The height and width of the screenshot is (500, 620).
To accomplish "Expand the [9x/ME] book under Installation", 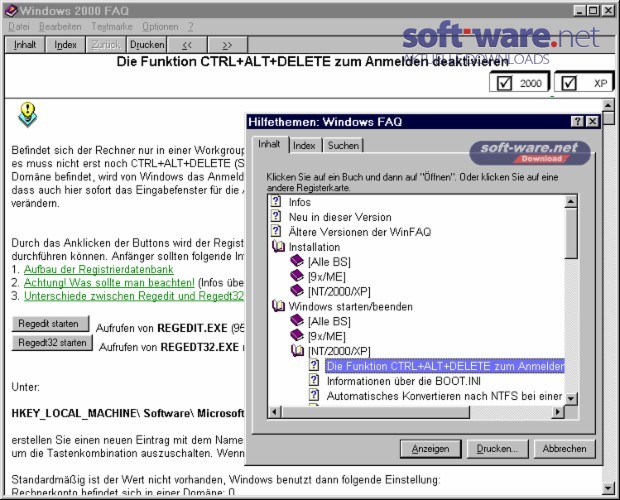I will pyautogui.click(x=297, y=276).
